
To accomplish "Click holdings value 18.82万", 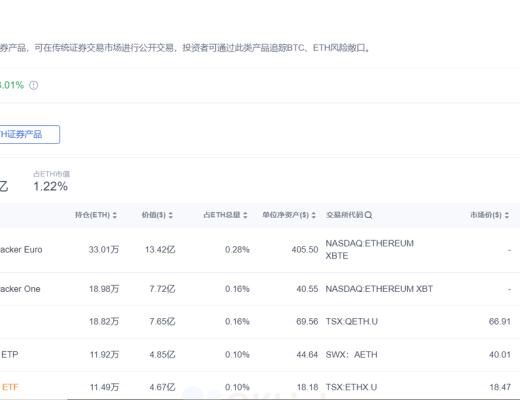I will point(104,321).
